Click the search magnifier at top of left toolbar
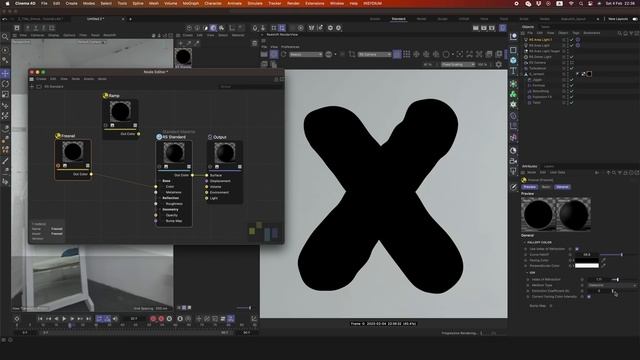 click(x=5, y=37)
